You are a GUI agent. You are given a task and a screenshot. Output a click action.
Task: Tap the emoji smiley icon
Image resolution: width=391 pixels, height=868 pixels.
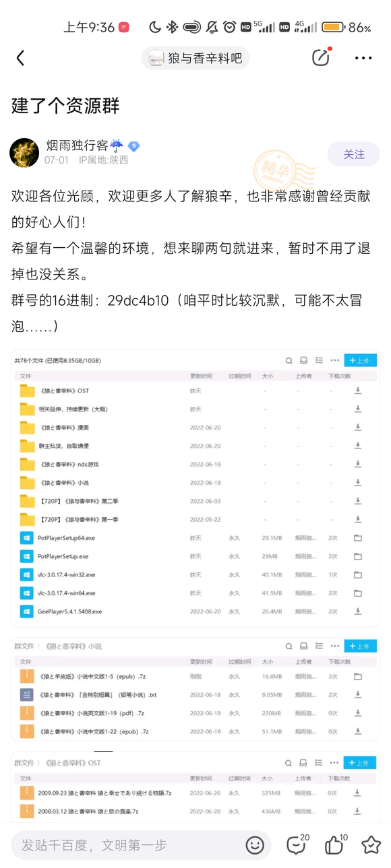pyautogui.click(x=255, y=845)
